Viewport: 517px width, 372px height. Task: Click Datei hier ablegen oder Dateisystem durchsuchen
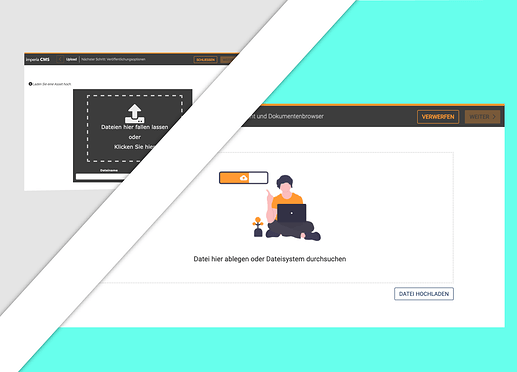(270, 259)
